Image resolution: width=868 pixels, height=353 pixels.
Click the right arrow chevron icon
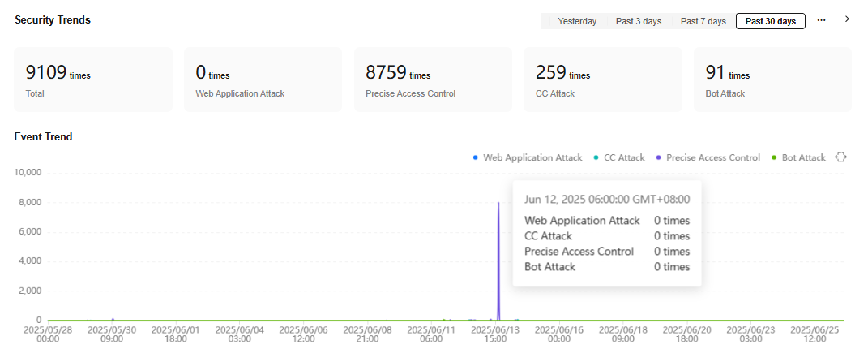point(847,19)
